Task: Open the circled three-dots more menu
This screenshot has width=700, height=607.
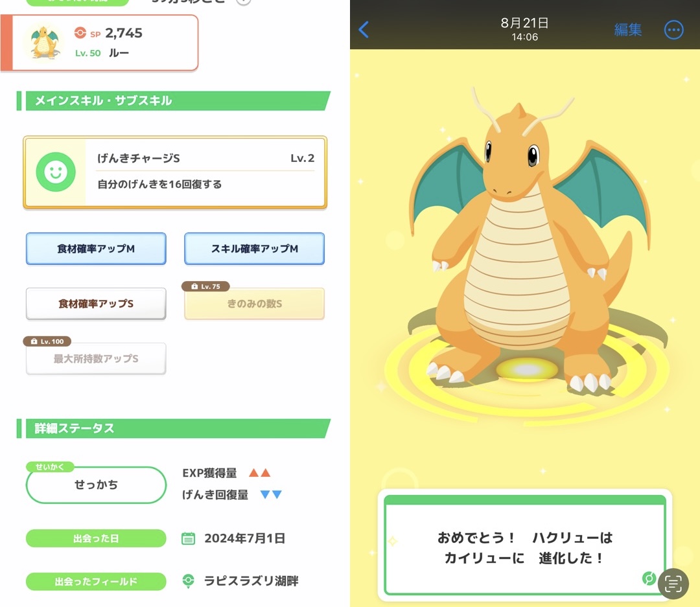Action: pyautogui.click(x=673, y=30)
